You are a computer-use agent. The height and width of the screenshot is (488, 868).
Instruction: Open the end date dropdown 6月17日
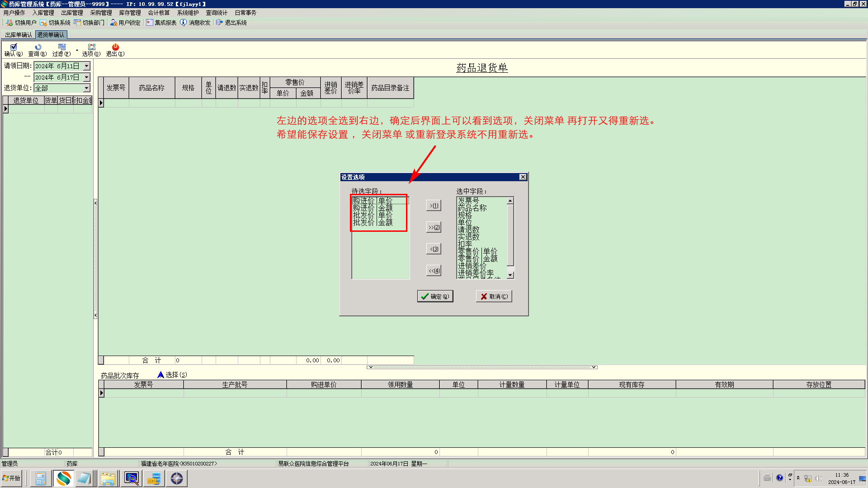[x=87, y=78]
